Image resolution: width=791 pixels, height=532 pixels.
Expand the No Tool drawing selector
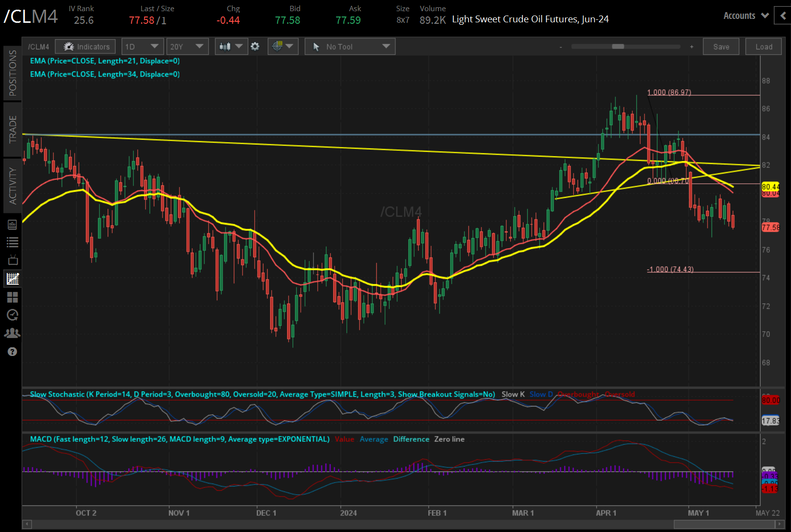coord(350,47)
